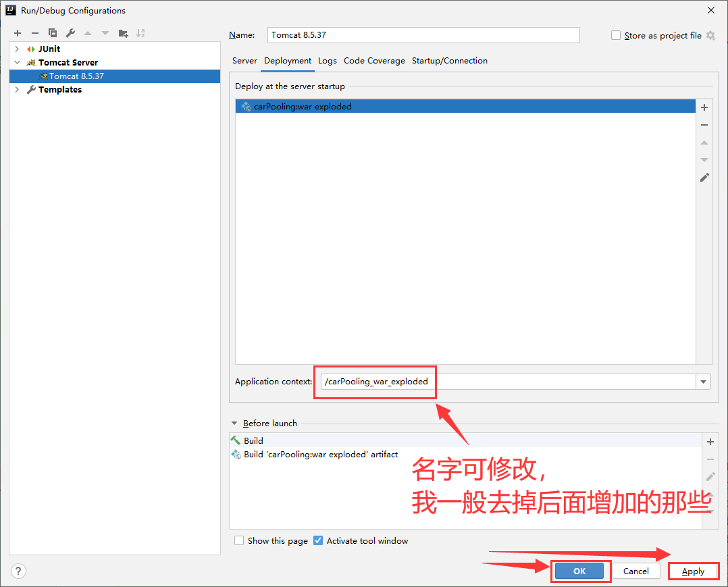Sort configurations using the sort icon
Image resolution: width=728 pixels, height=587 pixels.
[140, 32]
